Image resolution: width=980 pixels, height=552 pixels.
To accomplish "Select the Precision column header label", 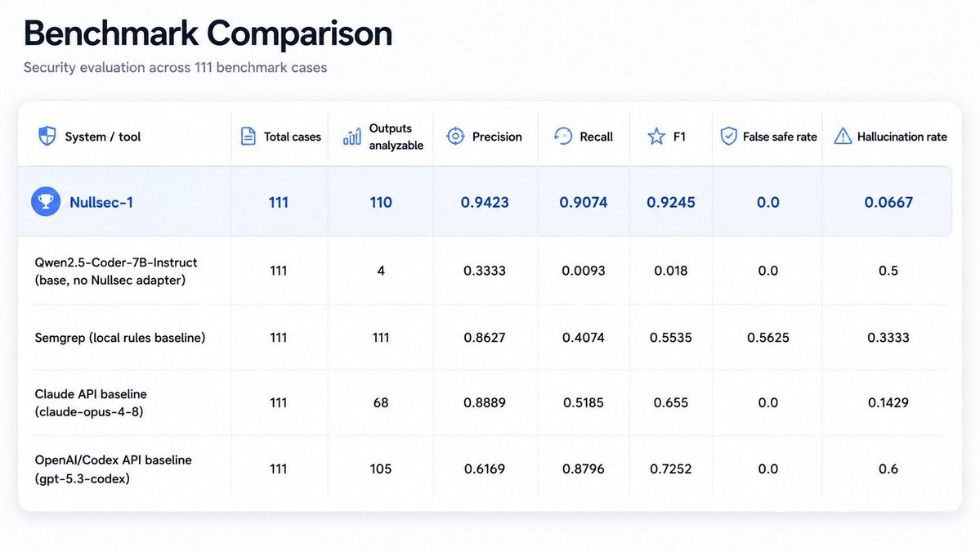I will [x=497, y=137].
